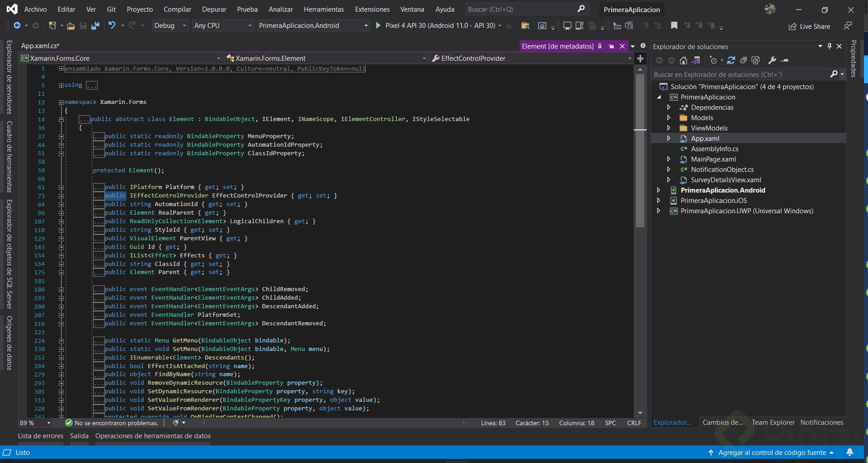The width and height of the screenshot is (868, 463).
Task: Open the Any CPU platform dropdown
Action: (x=223, y=26)
